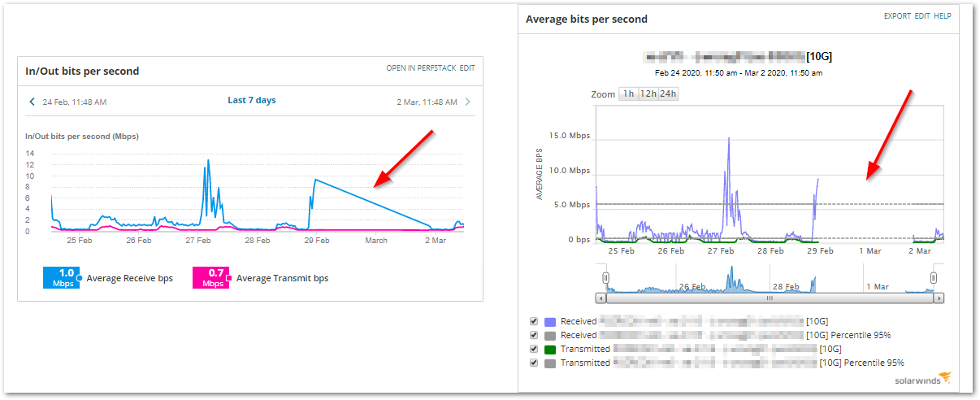Image resolution: width=980 pixels, height=400 pixels.
Task: Click the navigator scrollbar left arrow
Action: (x=601, y=298)
